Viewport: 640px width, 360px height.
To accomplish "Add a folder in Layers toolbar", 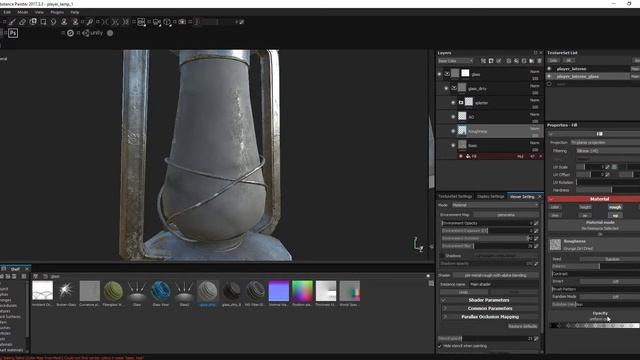I will tap(531, 61).
